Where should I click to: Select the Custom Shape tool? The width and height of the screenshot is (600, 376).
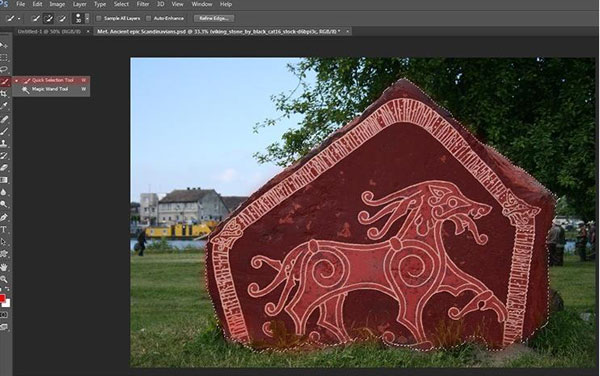click(4, 254)
